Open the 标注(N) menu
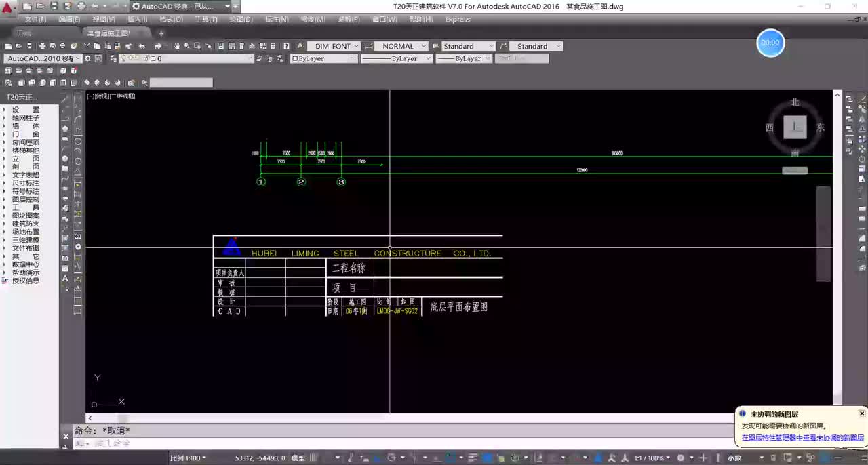Image resolution: width=868 pixels, height=465 pixels. (277, 19)
